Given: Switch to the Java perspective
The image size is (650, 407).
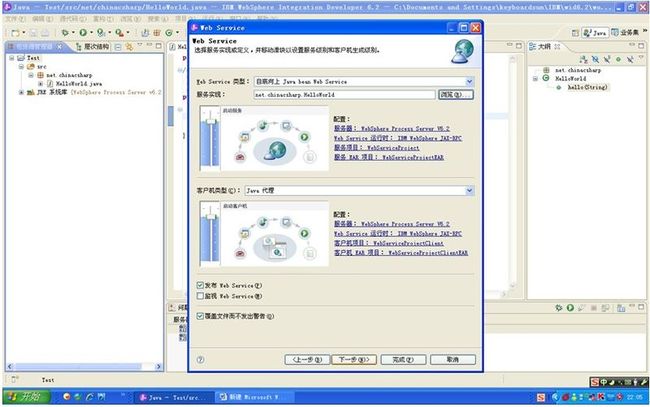Looking at the screenshot, I should 594,33.
